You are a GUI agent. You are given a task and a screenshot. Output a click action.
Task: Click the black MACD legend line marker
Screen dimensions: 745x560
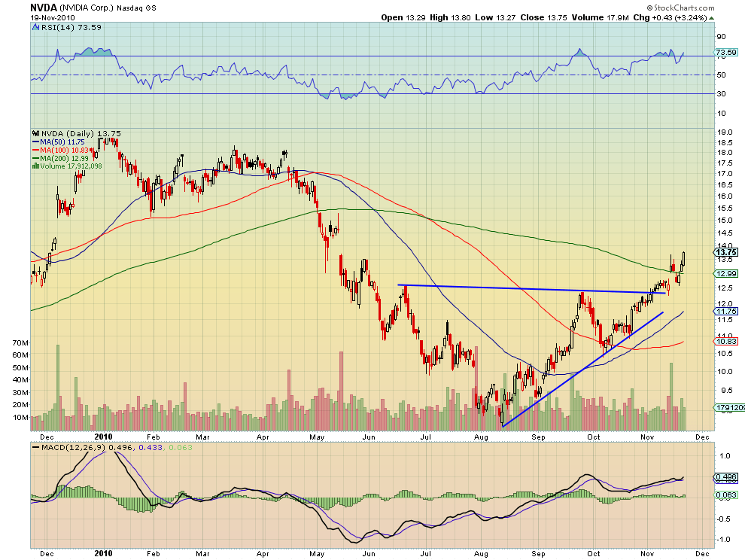coord(35,448)
